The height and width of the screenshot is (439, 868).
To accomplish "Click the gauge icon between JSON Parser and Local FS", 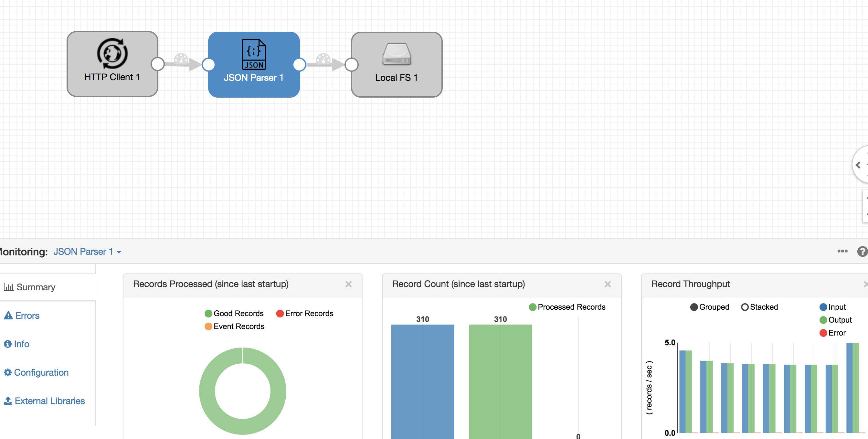I will coord(323,59).
